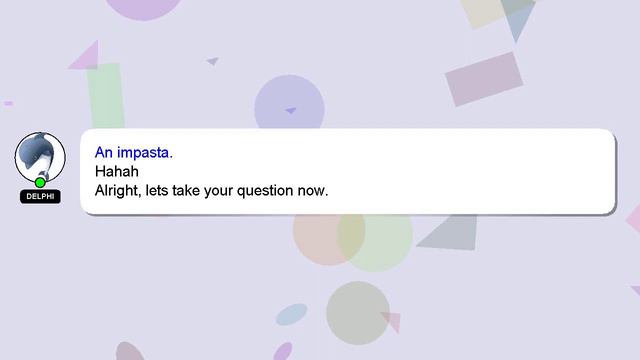
Task: Click the pink tilted rectangle shape
Action: point(484,79)
